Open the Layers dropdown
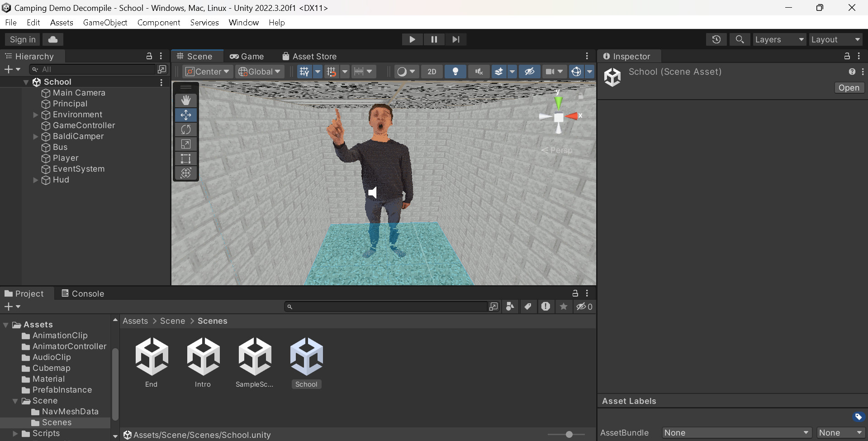Screen dimensions: 868x441 coord(779,39)
